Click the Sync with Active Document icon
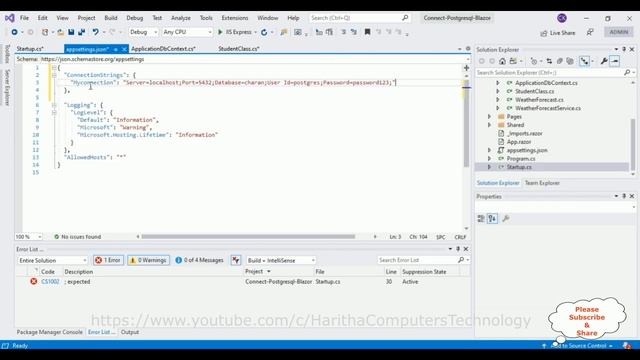Viewport: 640px width, 360px height. 549,61
